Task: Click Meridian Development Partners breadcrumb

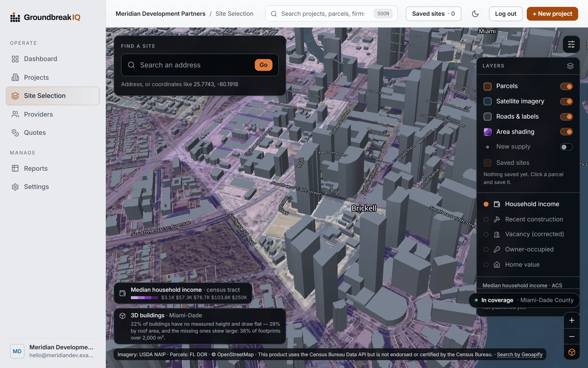Action: (x=160, y=14)
